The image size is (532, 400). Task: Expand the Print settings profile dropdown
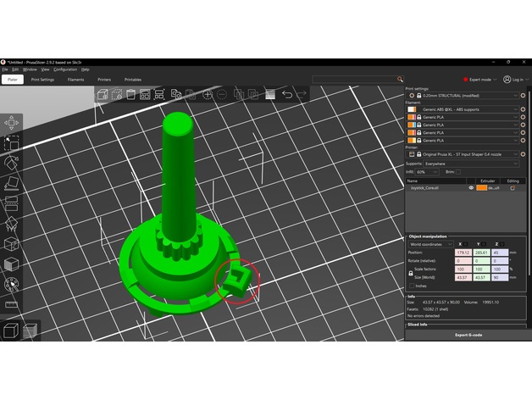pyautogui.click(x=462, y=96)
